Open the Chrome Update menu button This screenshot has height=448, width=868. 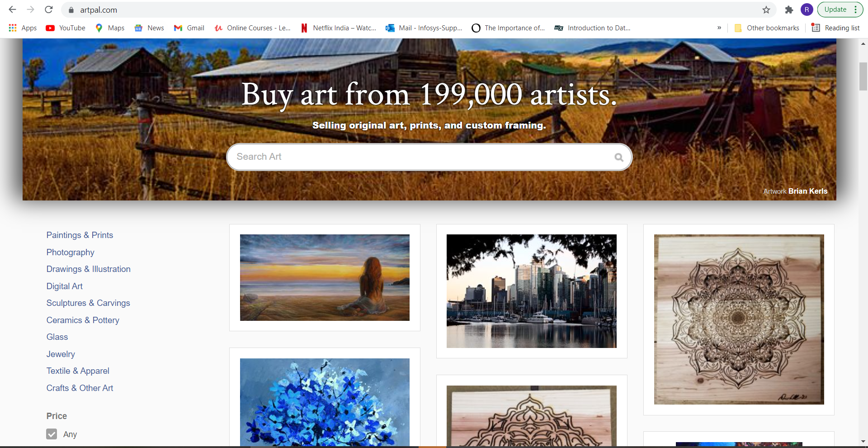tap(840, 10)
